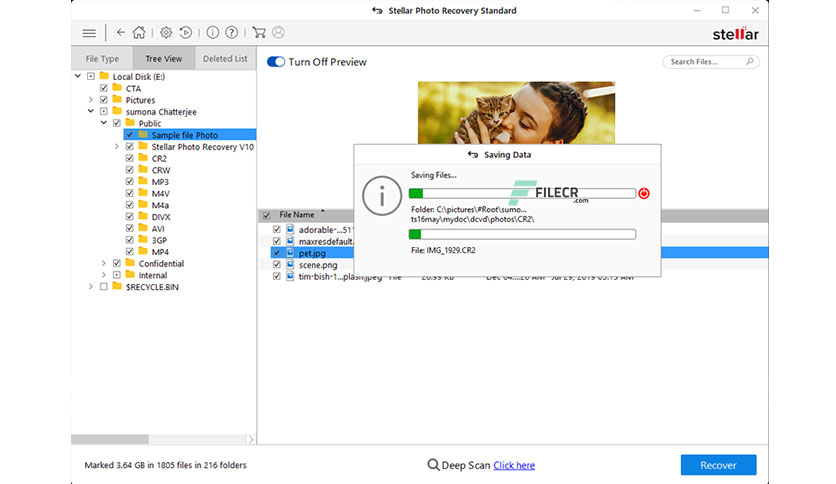The image size is (836, 484).
Task: Click the adorable file image icon
Action: pos(290,229)
